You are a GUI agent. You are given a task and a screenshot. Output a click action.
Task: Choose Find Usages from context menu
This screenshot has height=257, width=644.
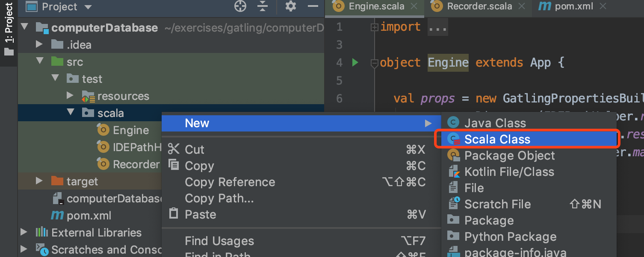click(x=301, y=241)
